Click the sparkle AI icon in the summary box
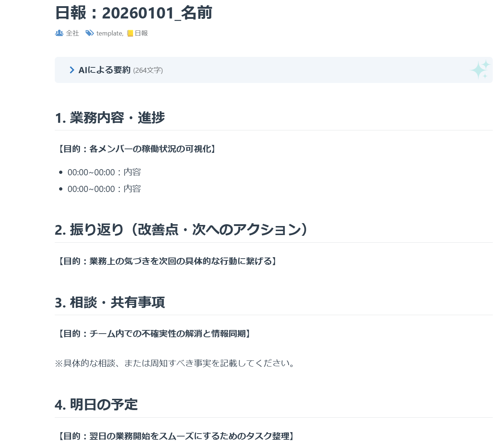 point(480,69)
